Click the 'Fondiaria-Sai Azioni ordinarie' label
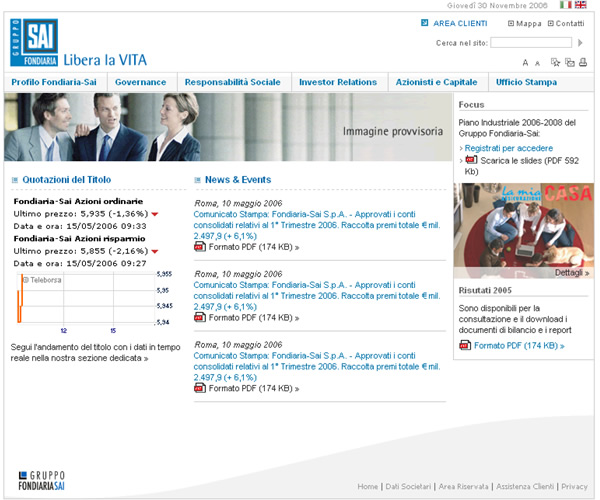 point(78,201)
